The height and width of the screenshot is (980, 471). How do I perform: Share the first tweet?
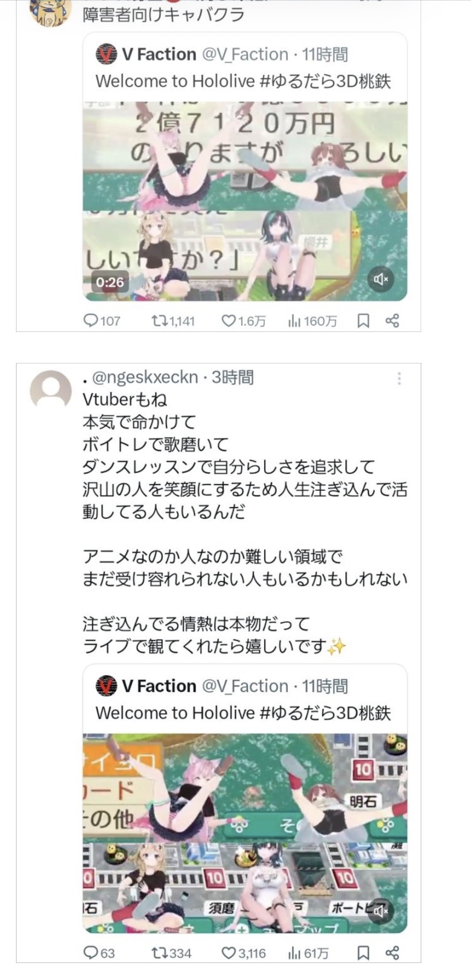392,321
